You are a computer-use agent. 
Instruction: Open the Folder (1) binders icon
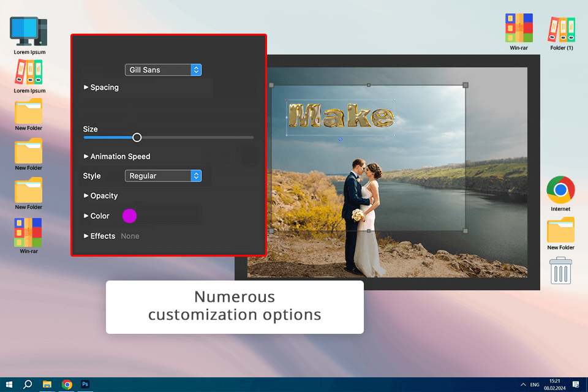[x=562, y=33]
